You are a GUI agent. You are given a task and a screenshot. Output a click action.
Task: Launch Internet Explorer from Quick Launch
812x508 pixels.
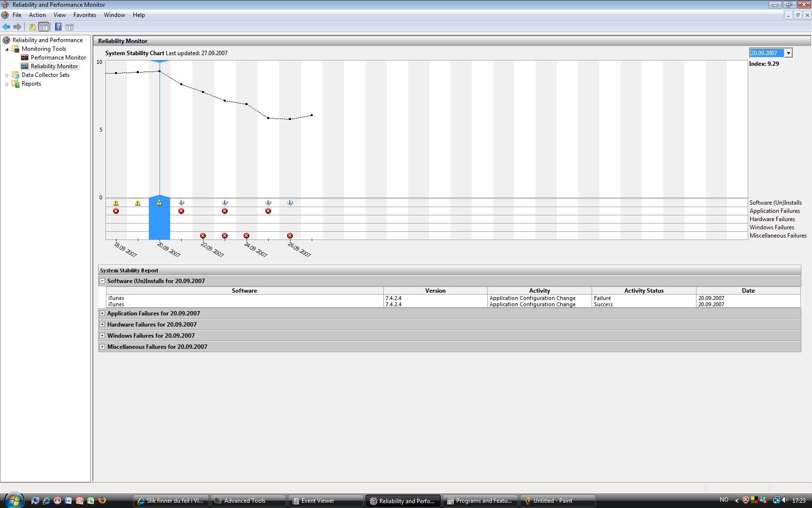46,501
